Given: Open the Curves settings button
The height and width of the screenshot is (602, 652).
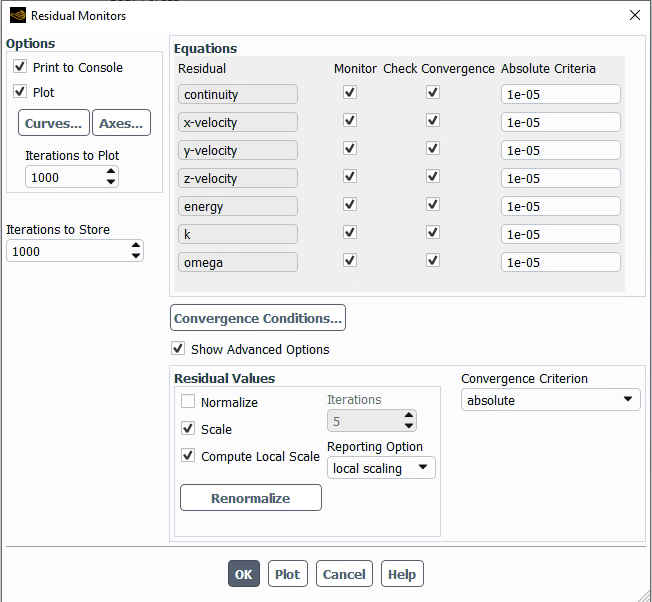Looking at the screenshot, I should coord(54,123).
